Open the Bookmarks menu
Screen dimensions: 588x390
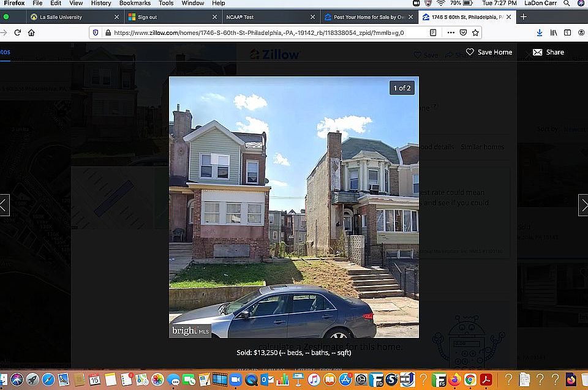135,3
